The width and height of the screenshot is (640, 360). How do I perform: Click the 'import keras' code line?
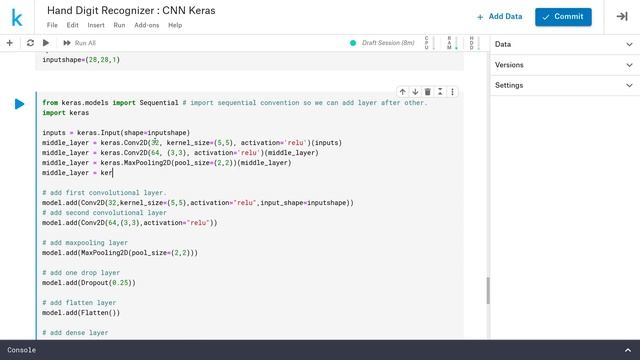pyautogui.click(x=65, y=113)
